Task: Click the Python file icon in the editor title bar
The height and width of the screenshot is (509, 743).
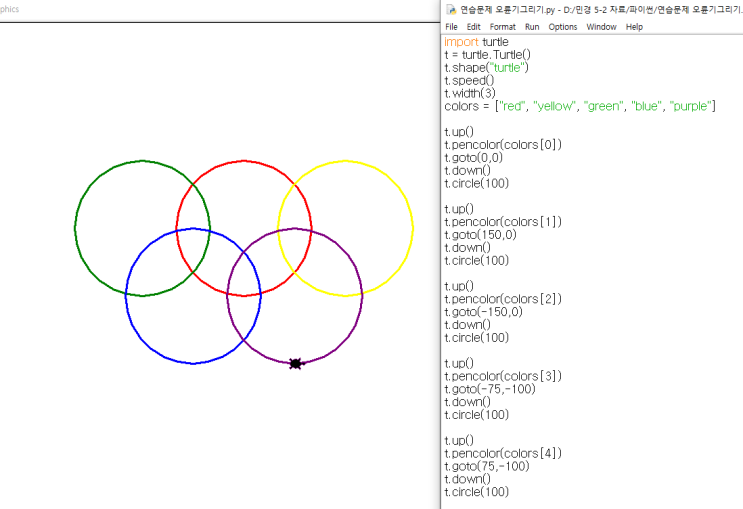Action: coord(451,9)
